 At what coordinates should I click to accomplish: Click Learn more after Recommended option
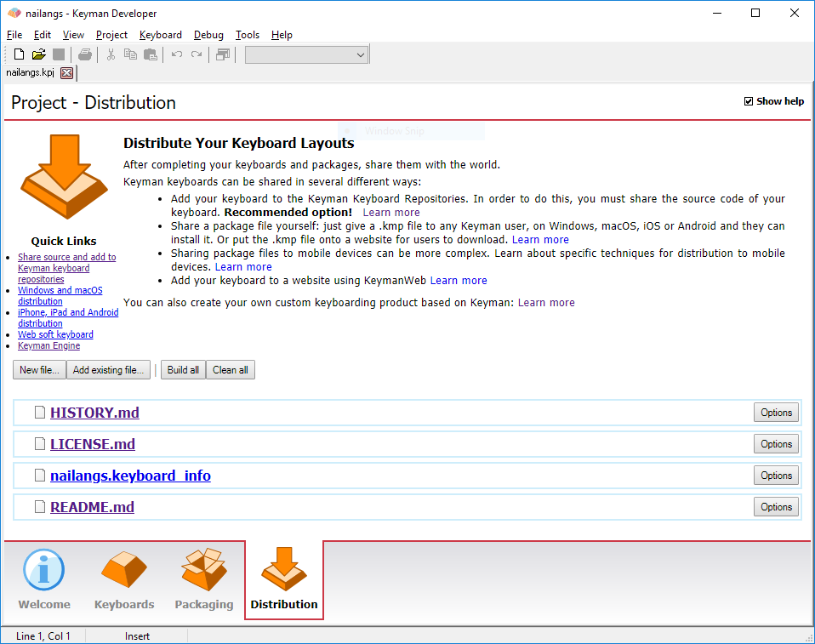click(x=390, y=212)
